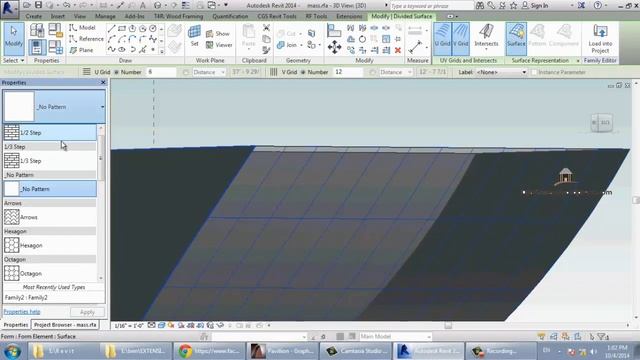Click the Join geometry tool
Viewport: 640px width, 360px height.
click(287, 45)
